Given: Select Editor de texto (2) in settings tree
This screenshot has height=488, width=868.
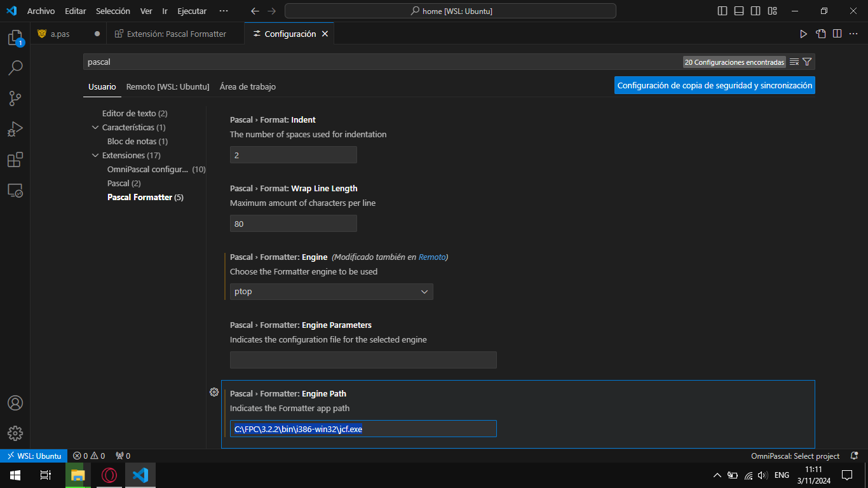Looking at the screenshot, I should coord(135,113).
